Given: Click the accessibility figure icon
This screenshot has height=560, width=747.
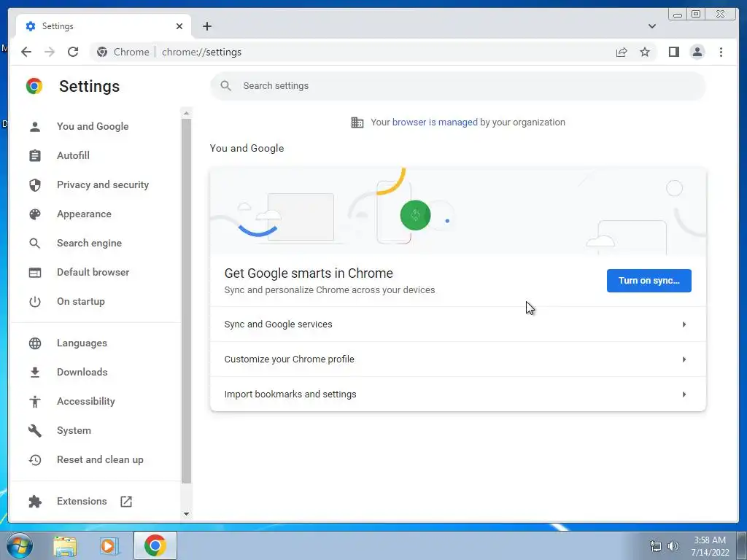Looking at the screenshot, I should tap(35, 402).
